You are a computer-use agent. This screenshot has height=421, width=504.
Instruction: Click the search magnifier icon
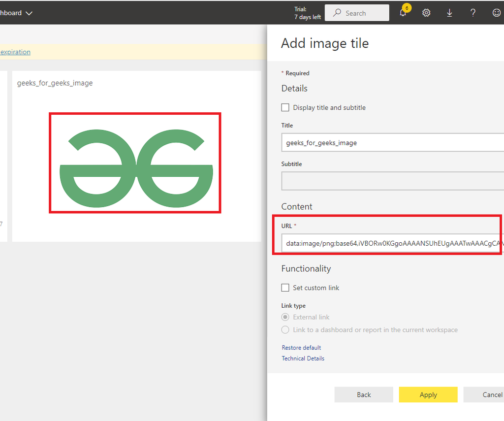pyautogui.click(x=337, y=13)
